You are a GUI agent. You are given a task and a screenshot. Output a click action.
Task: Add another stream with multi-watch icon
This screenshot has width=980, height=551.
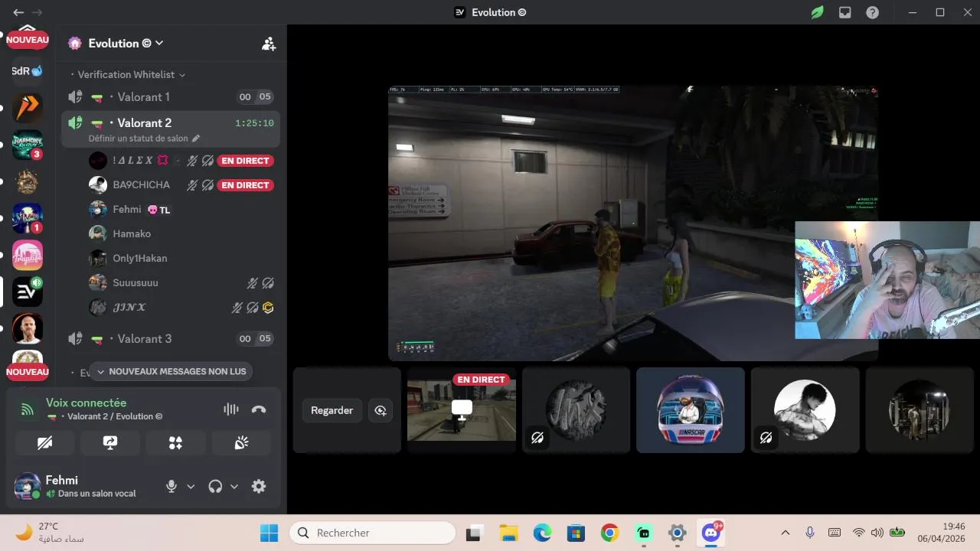(381, 411)
